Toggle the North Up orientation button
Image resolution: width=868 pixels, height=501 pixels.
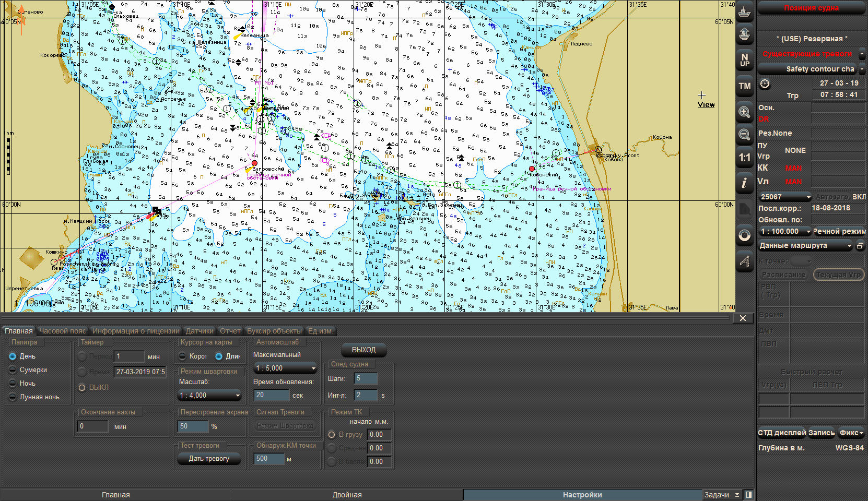point(745,60)
